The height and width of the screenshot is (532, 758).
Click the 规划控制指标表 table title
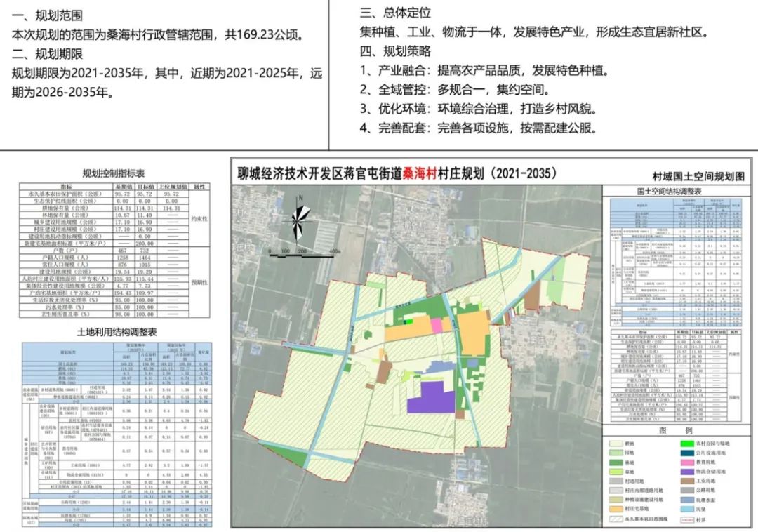pos(114,173)
